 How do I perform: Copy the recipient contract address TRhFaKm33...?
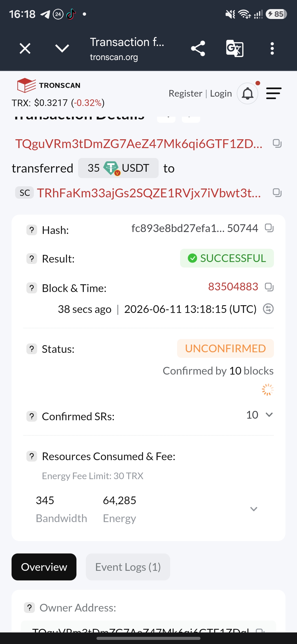[277, 193]
